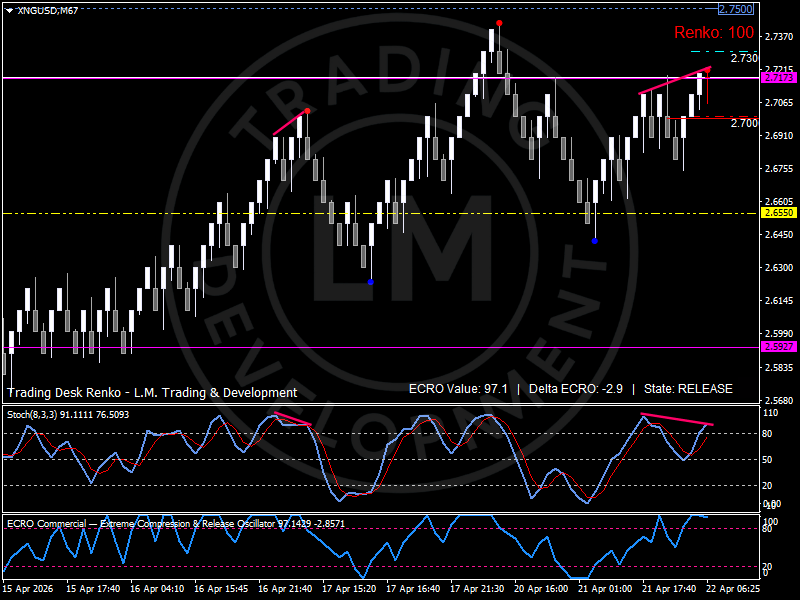Select the cyan dashed line at 2.730
The image size is (800, 600).
pyautogui.click(x=723, y=52)
